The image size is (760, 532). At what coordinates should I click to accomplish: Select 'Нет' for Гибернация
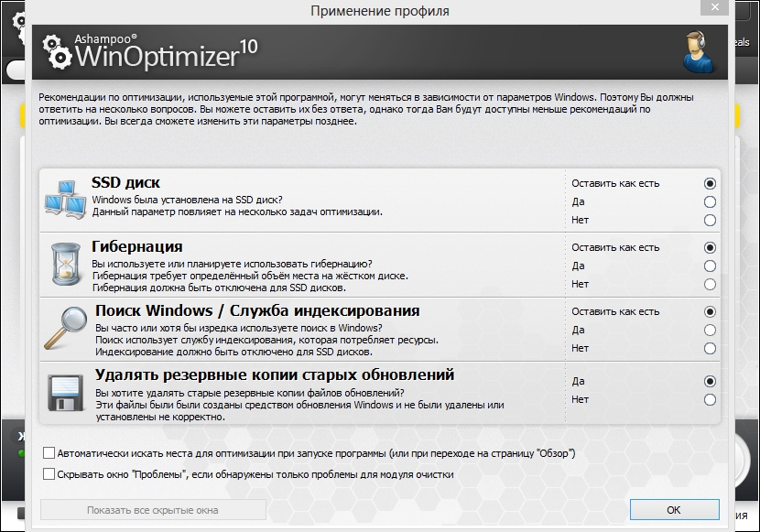coord(710,285)
